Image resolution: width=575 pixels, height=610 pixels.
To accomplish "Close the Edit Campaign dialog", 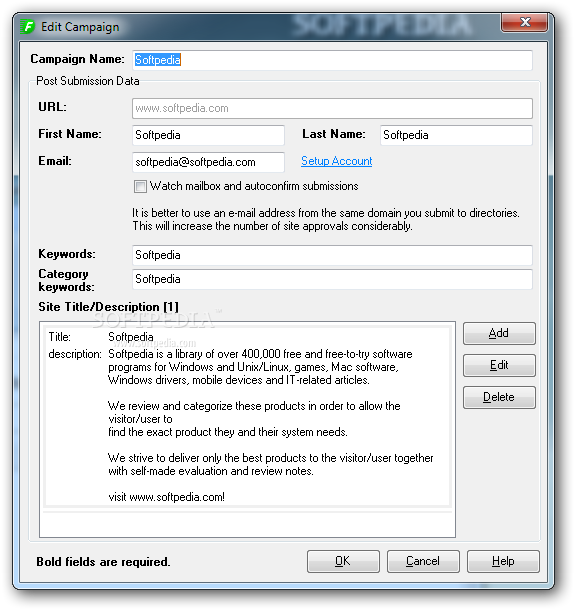I will 525,22.
